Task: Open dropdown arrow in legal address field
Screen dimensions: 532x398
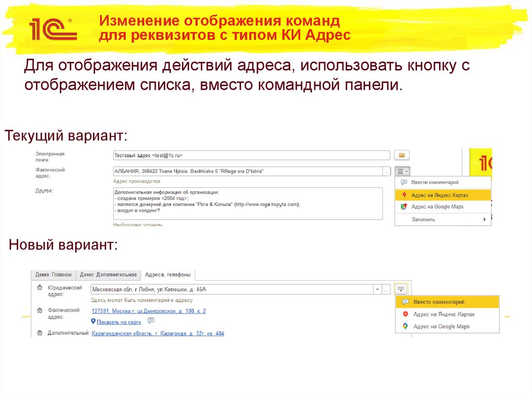Action: point(377,290)
